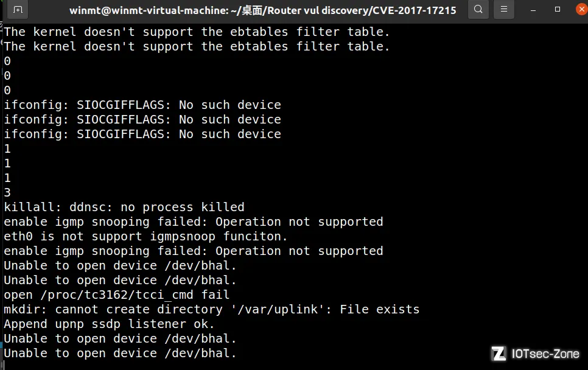Click the IOTsec-Zone Z logo watermark
588x370 pixels.
(499, 354)
